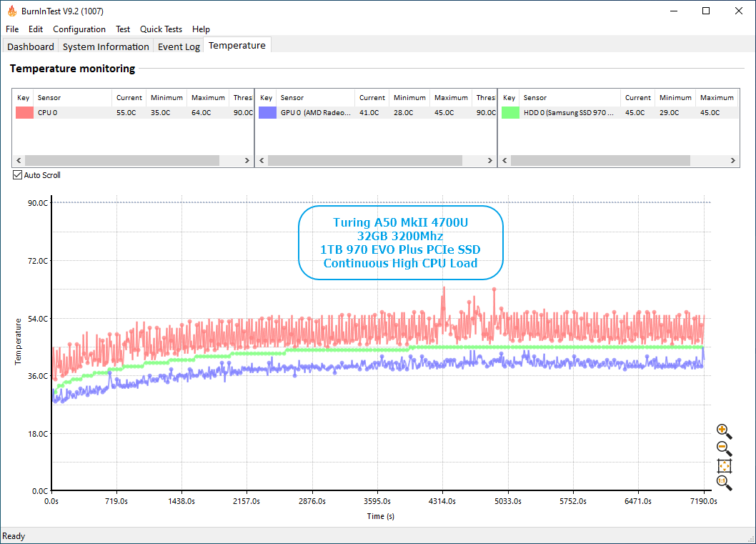This screenshot has width=756, height=544.
Task: Click Sensor column header in HDD 0 table
Action: point(570,97)
